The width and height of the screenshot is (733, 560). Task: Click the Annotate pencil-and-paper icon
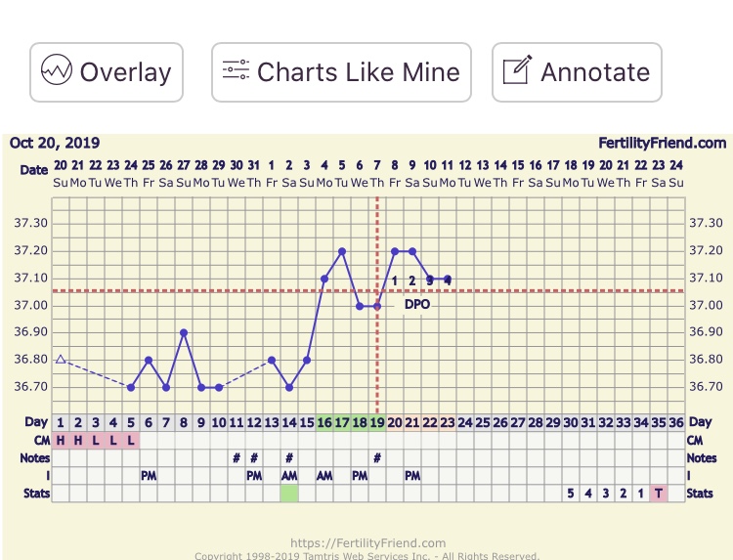coord(516,72)
